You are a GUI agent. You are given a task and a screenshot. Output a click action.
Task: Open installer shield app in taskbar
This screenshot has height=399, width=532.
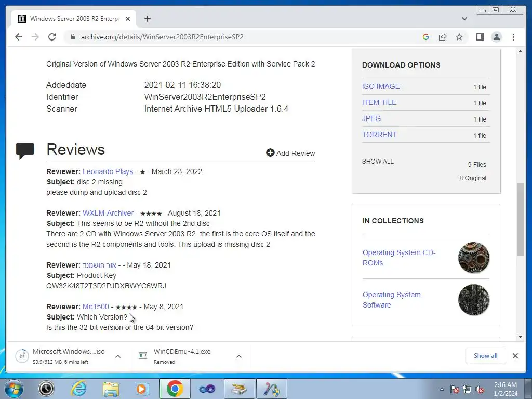click(x=271, y=389)
